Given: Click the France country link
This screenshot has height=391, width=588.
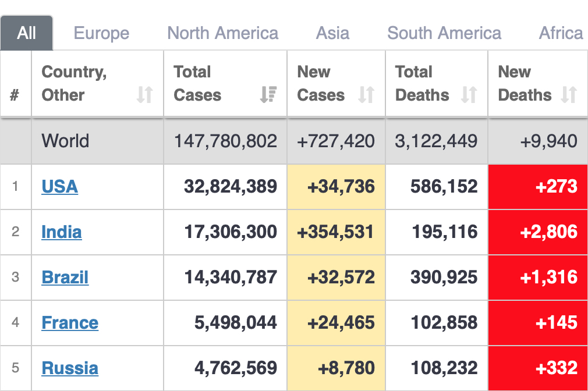Looking at the screenshot, I should (70, 323).
